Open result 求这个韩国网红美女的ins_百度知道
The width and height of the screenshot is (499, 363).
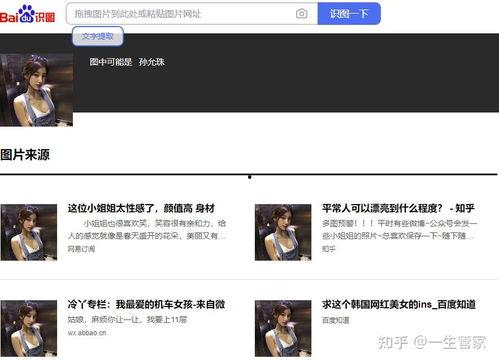(399, 304)
